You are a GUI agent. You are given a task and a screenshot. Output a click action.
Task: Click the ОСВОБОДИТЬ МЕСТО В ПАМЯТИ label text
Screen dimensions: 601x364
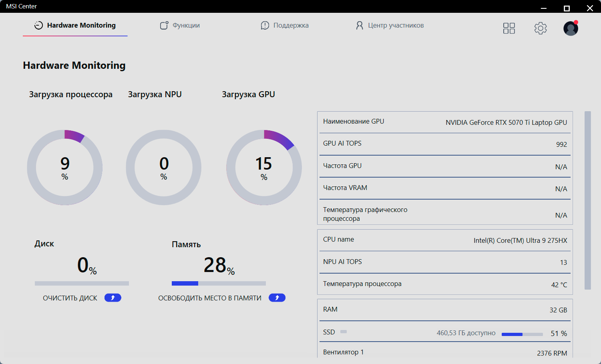[x=210, y=298]
